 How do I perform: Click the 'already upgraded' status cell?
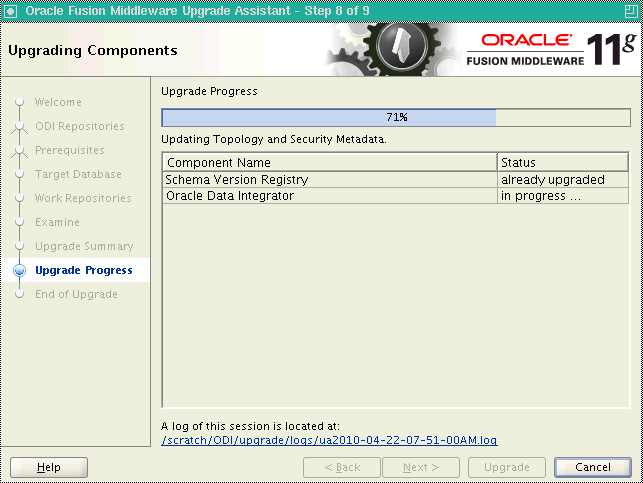coord(563,180)
